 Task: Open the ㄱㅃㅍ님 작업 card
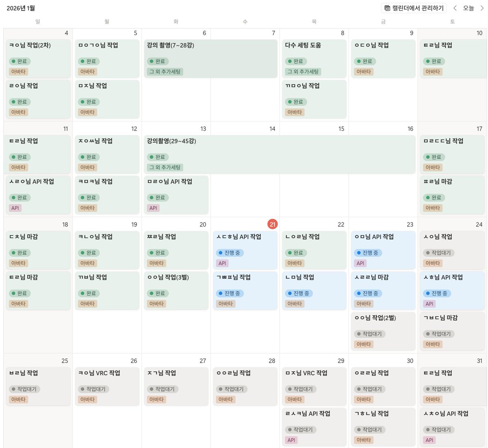(x=245, y=291)
